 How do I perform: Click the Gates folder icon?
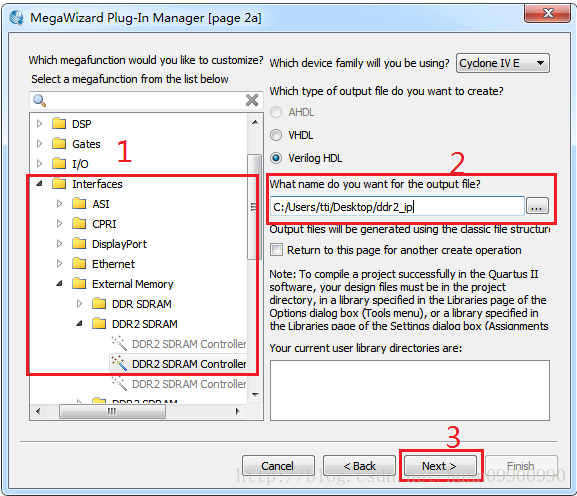[59, 144]
